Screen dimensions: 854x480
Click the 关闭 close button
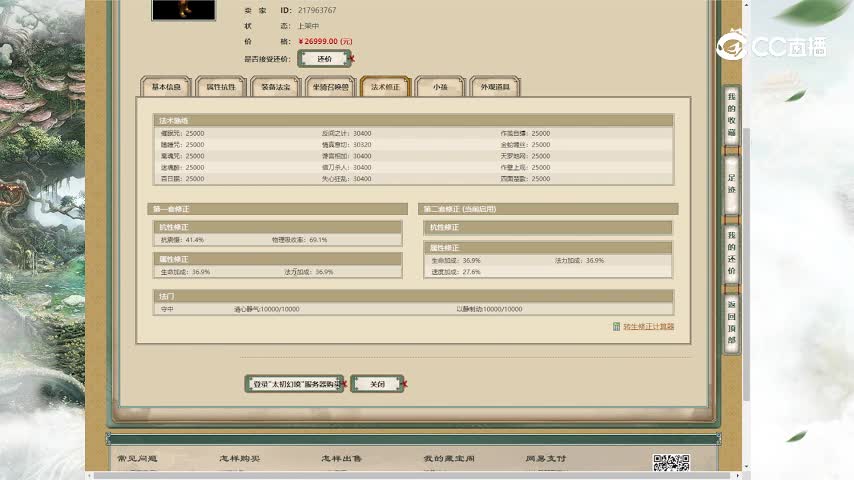[377, 384]
